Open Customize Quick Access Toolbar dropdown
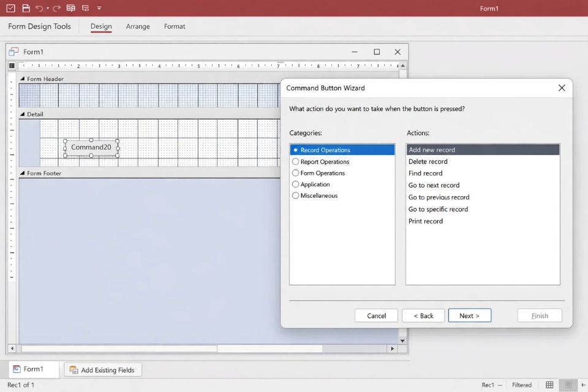The height and width of the screenshot is (392, 588). [99, 9]
